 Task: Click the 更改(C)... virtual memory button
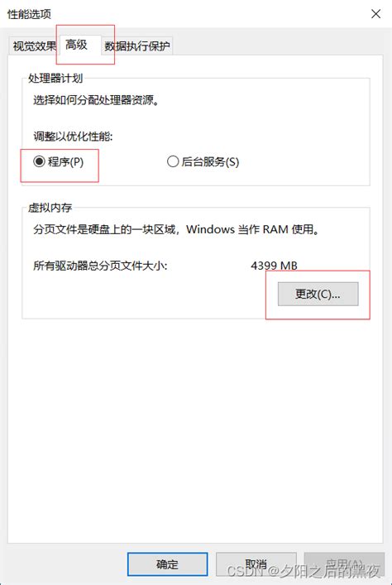[x=318, y=294]
